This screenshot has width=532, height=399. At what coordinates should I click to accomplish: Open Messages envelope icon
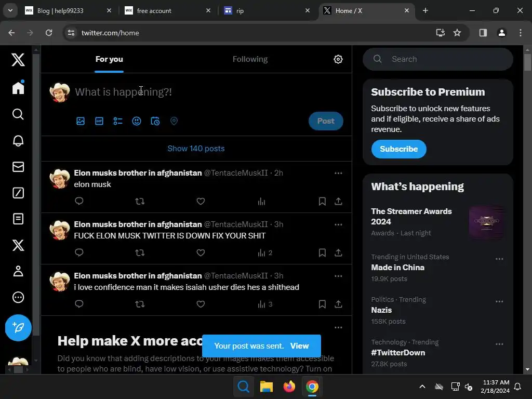point(18,167)
